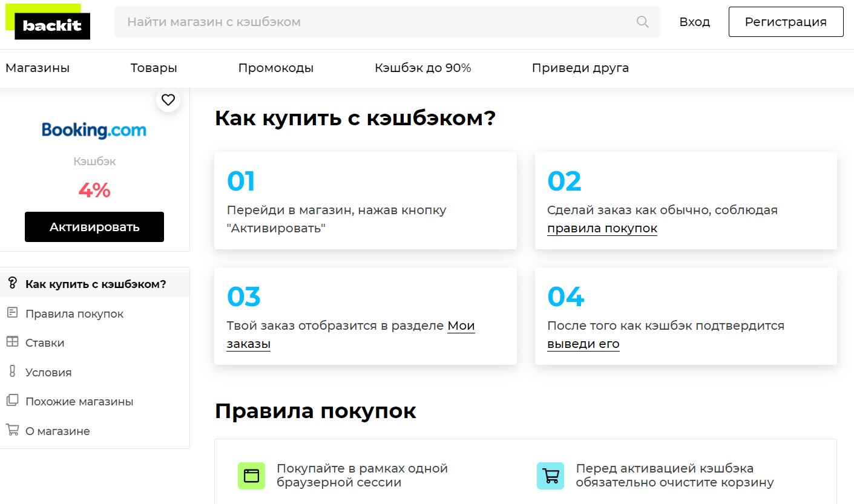Viewport: 854px width, 504px height.
Task: Open the Промокоды menu item
Action: pyautogui.click(x=276, y=68)
